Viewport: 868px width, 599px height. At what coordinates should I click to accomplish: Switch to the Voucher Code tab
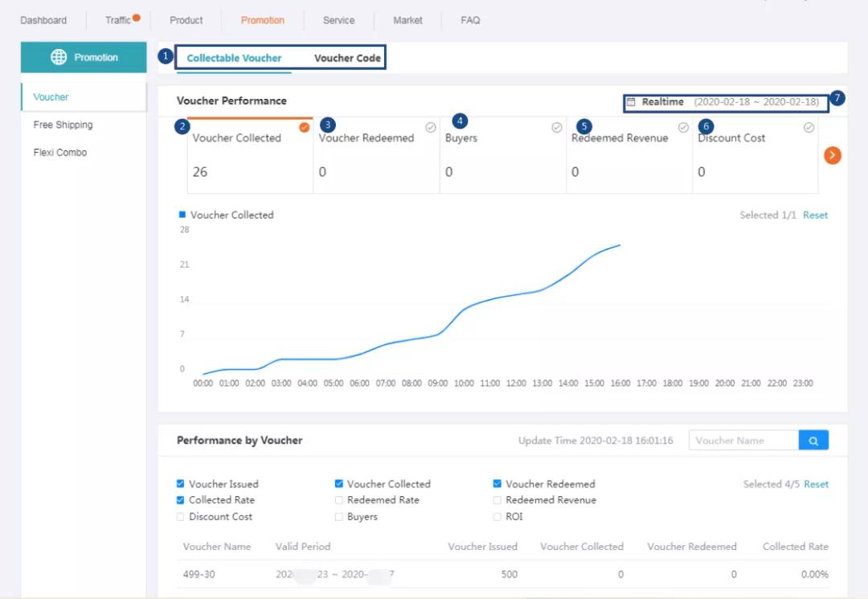coord(347,58)
